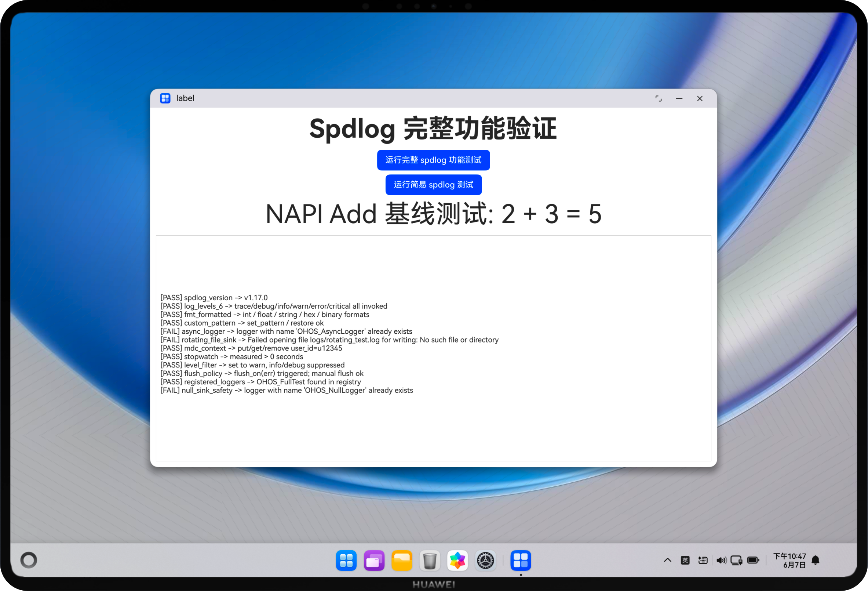Click the 运行完整 spdlog 功能测试 button

point(433,160)
